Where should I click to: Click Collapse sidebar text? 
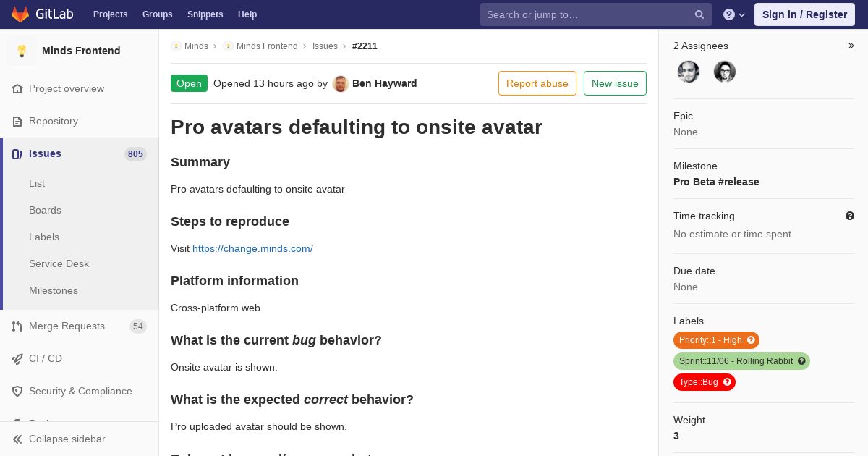(67, 439)
